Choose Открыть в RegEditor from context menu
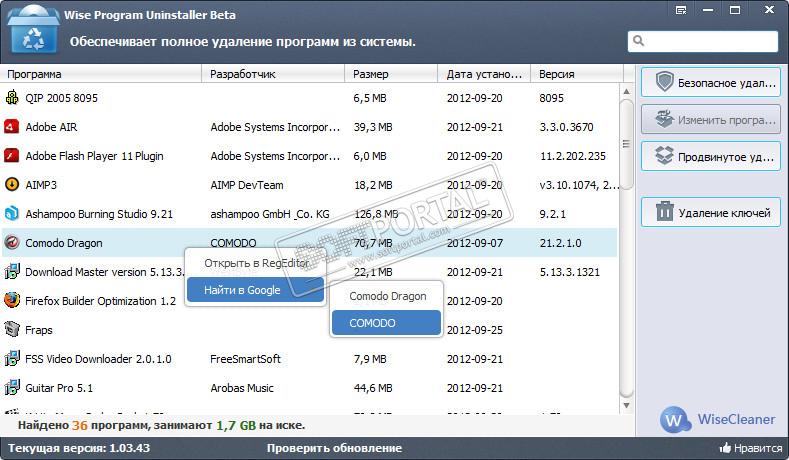The image size is (789, 460). [x=256, y=263]
